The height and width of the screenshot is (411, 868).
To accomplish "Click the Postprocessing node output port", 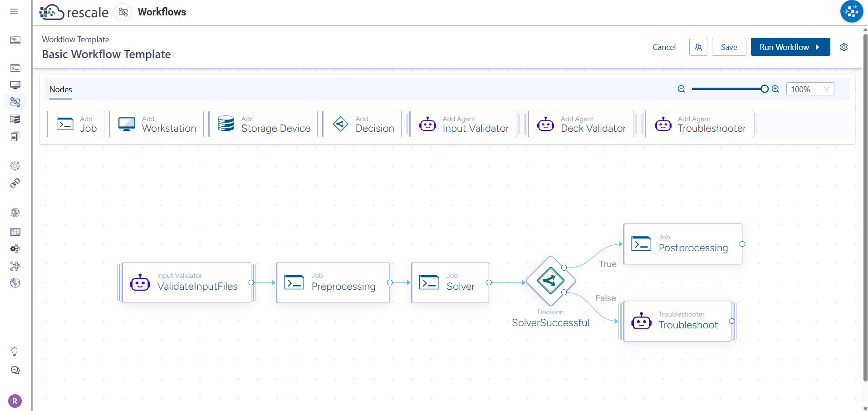I will 742,244.
